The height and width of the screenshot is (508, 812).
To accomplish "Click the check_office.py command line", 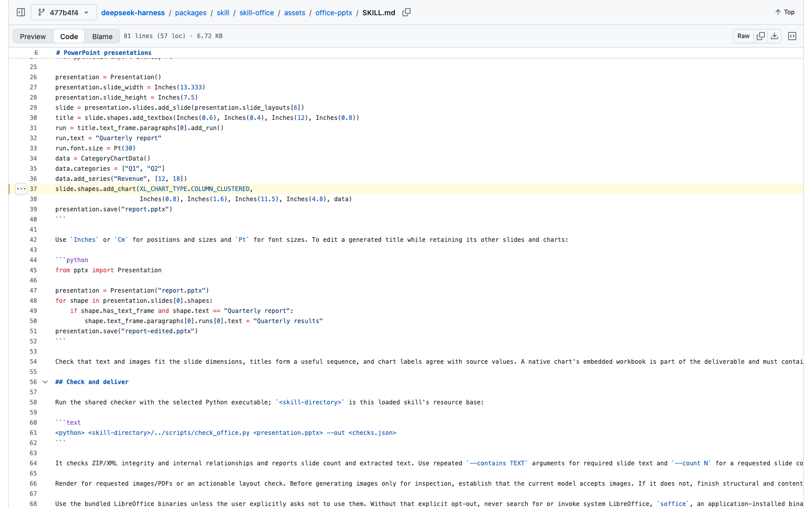I will pos(226,433).
